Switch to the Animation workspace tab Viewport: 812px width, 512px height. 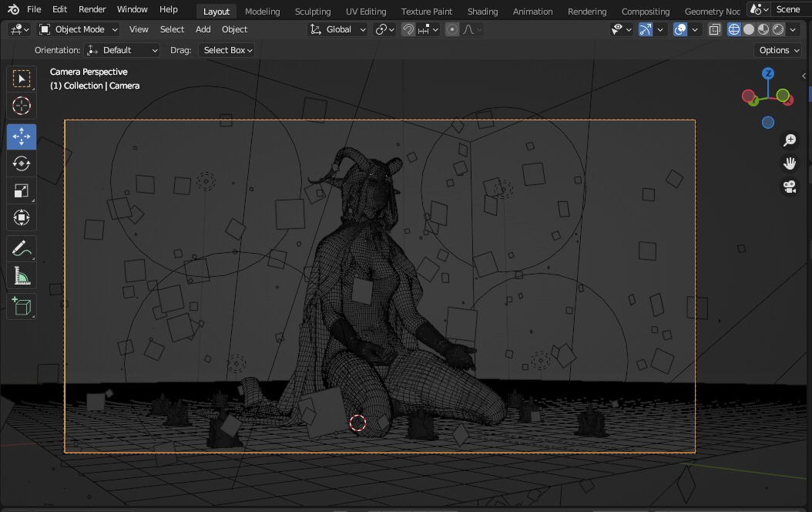(533, 12)
